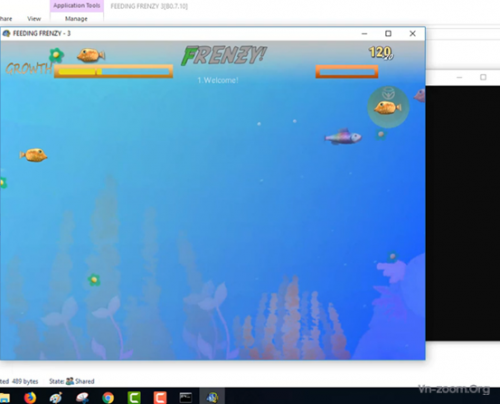Click the Feeding Frenzy title bar icon

click(6, 33)
